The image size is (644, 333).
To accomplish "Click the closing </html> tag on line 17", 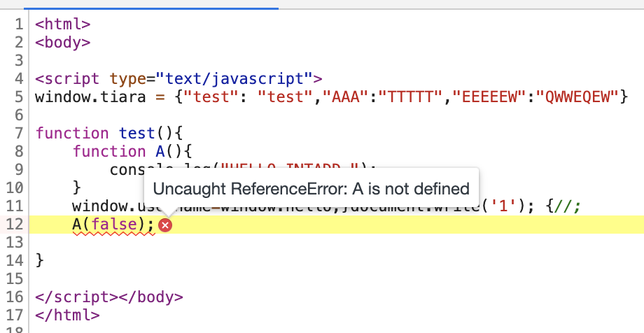I will 67,316.
